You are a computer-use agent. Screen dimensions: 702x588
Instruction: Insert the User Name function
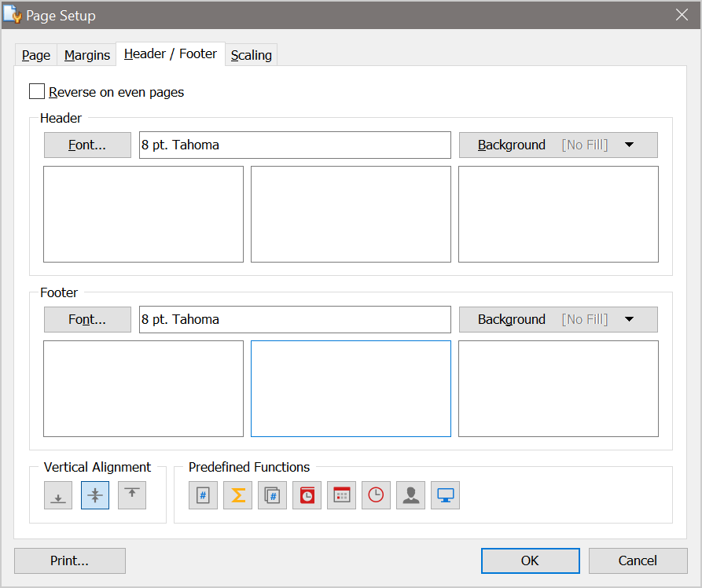410,495
